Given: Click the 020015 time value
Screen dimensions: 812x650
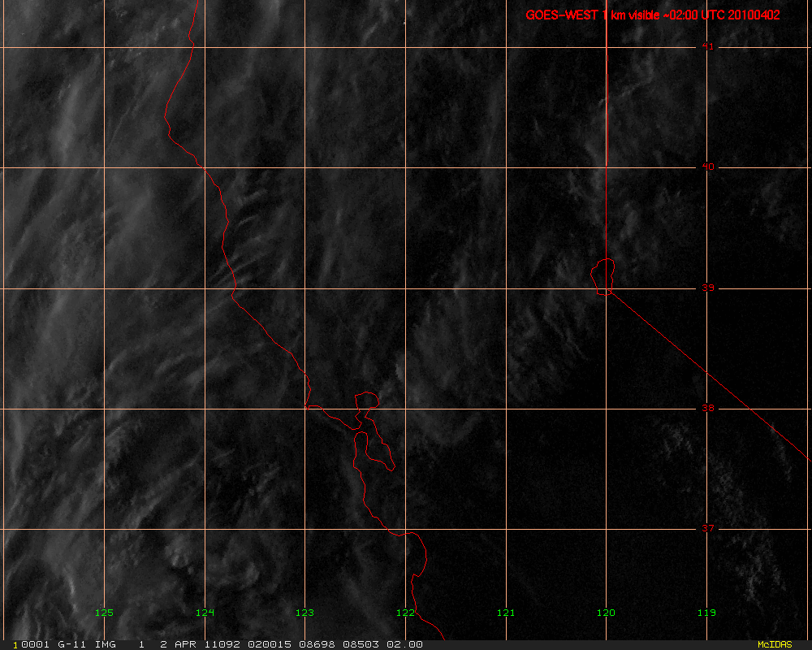Looking at the screenshot, I should [x=270, y=644].
